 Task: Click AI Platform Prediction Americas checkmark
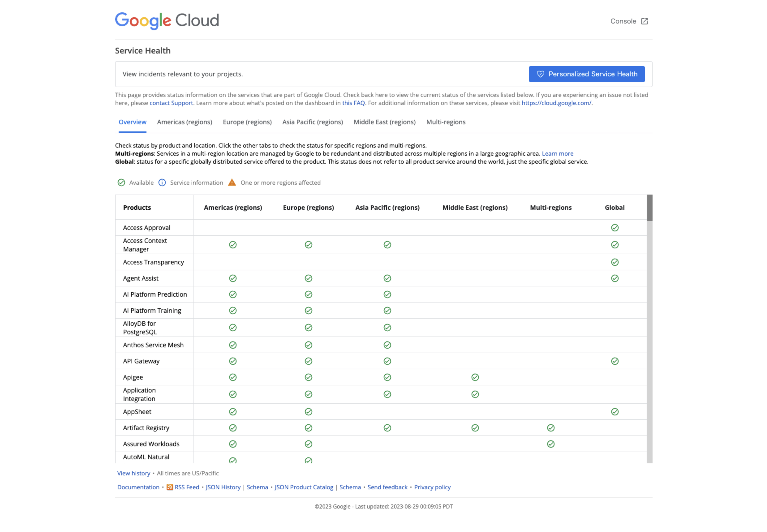coord(233,294)
